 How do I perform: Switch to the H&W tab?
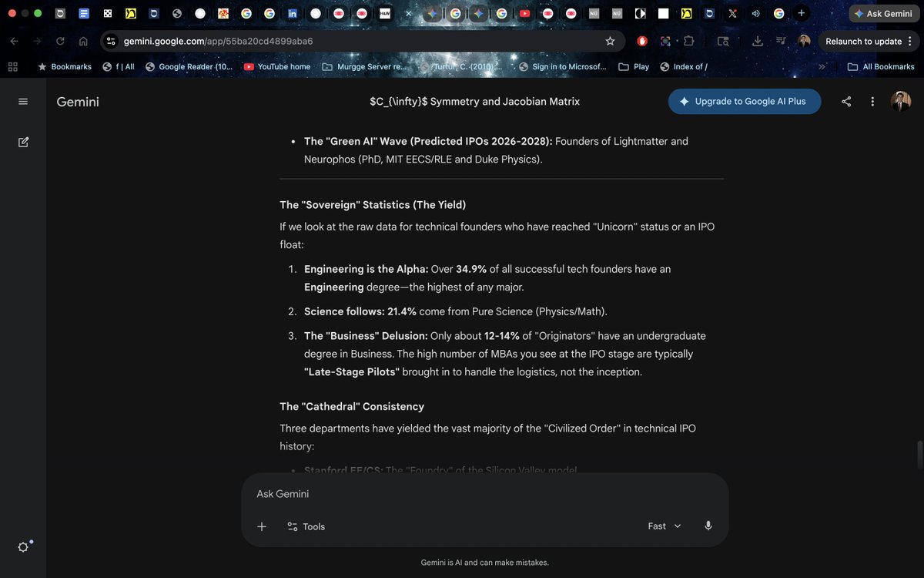tap(385, 14)
